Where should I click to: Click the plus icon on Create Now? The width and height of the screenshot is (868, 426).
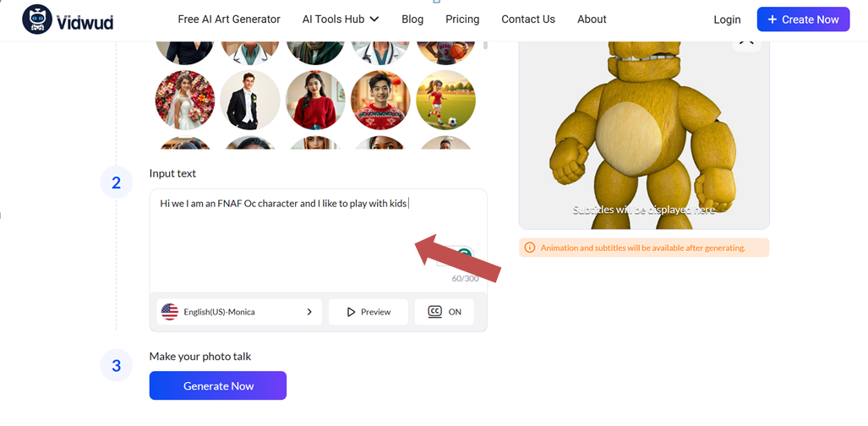point(772,19)
